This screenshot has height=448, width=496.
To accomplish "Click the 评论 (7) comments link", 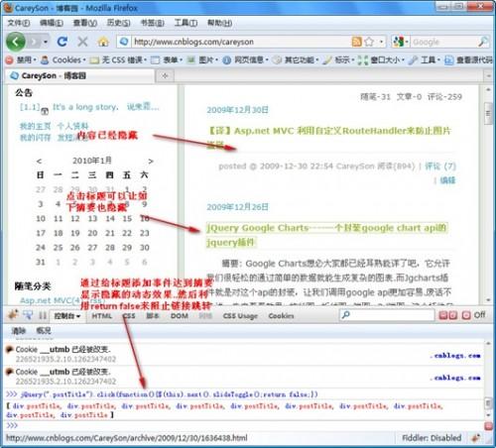I will [440, 167].
